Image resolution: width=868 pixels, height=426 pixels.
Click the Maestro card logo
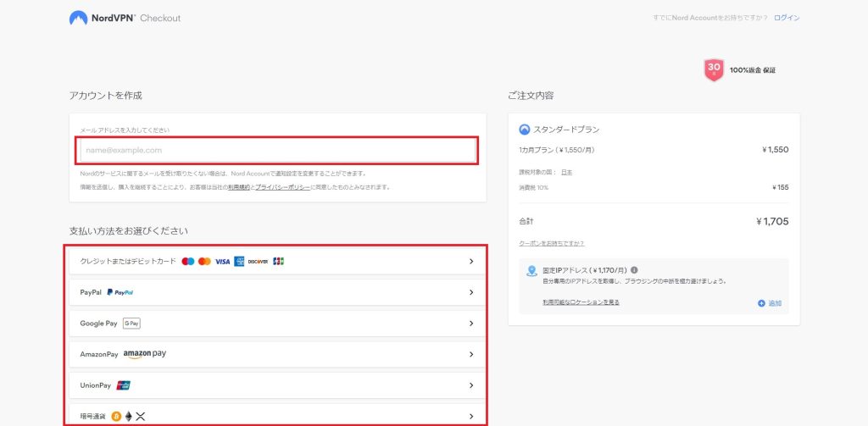coord(188,261)
